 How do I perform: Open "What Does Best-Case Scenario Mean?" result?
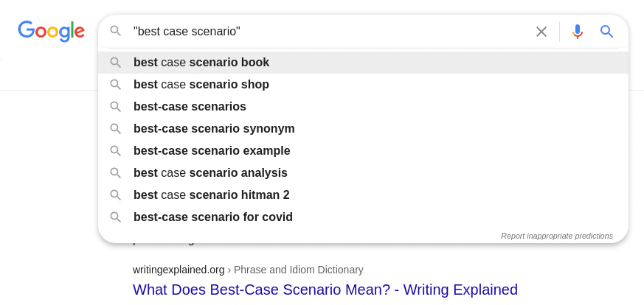(x=325, y=290)
